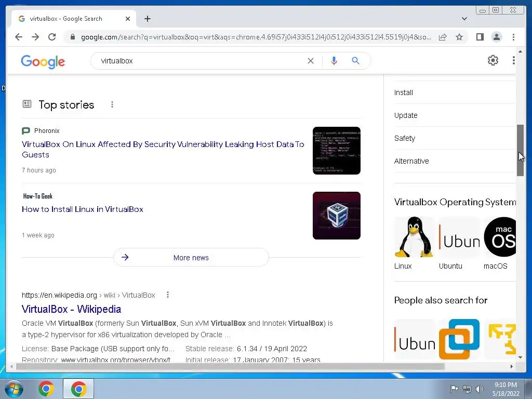Click the Top stories newspaper icon
Viewport: 532px width, 399px height.
[x=27, y=104]
